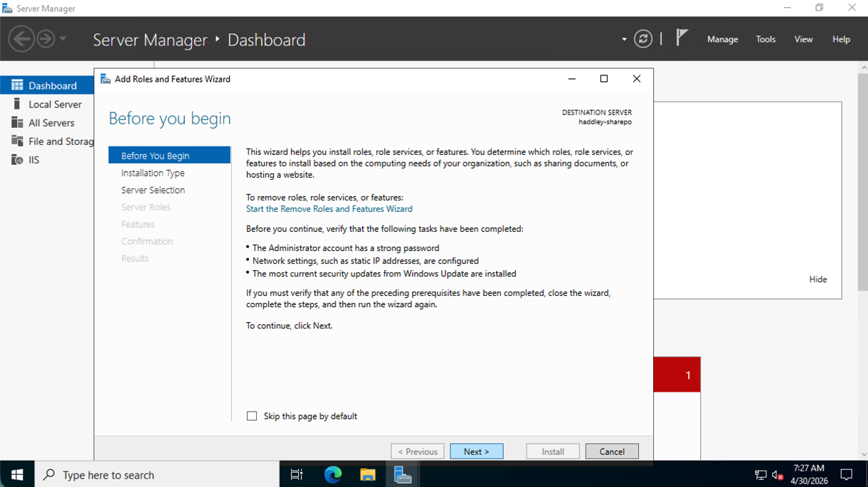Click the Server Manager forward arrow
868x487 pixels.
coord(46,38)
